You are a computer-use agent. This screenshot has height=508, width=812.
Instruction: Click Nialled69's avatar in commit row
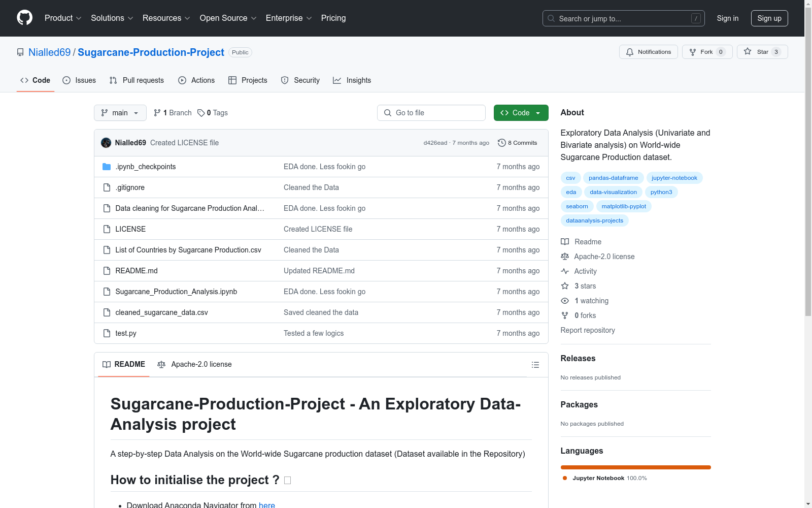106,143
